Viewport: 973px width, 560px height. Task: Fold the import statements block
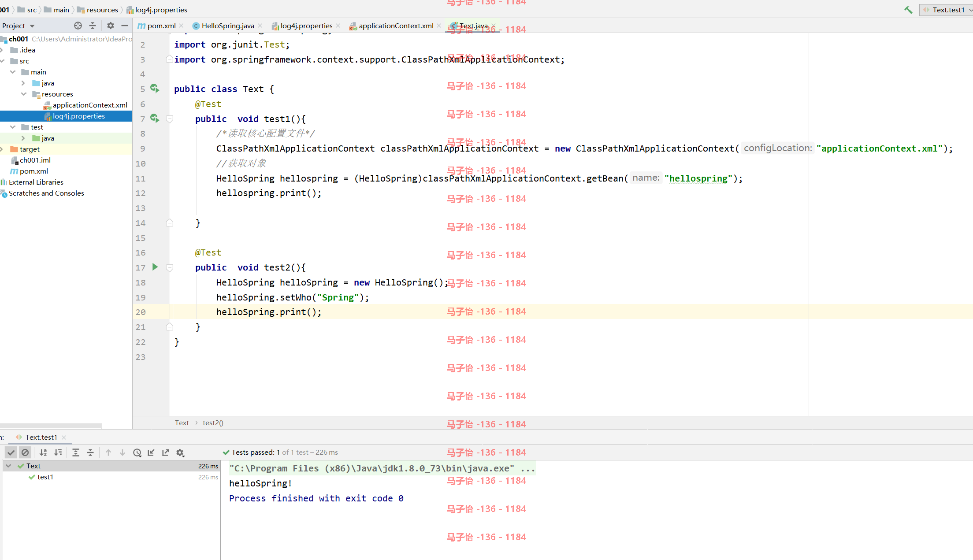[x=170, y=59]
